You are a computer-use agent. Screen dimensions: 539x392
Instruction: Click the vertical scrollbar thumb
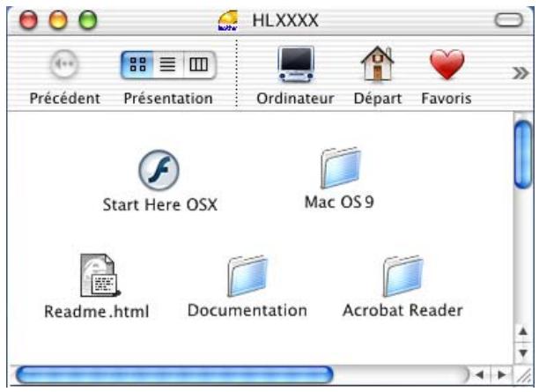coord(523,155)
